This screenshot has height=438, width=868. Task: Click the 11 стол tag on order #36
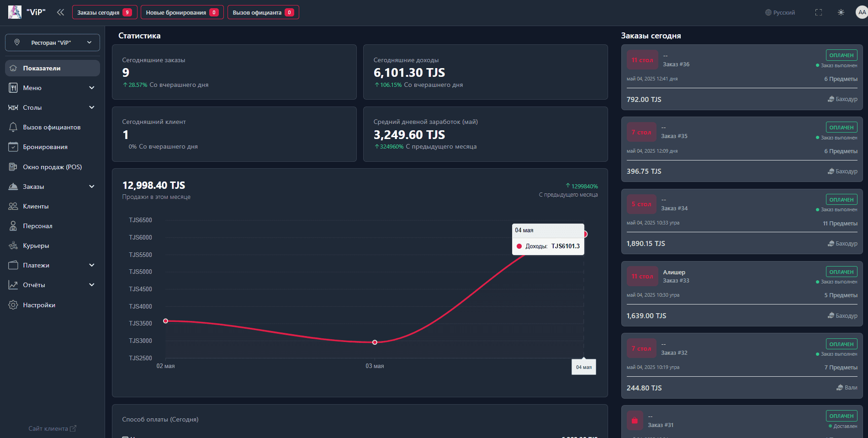click(x=642, y=60)
